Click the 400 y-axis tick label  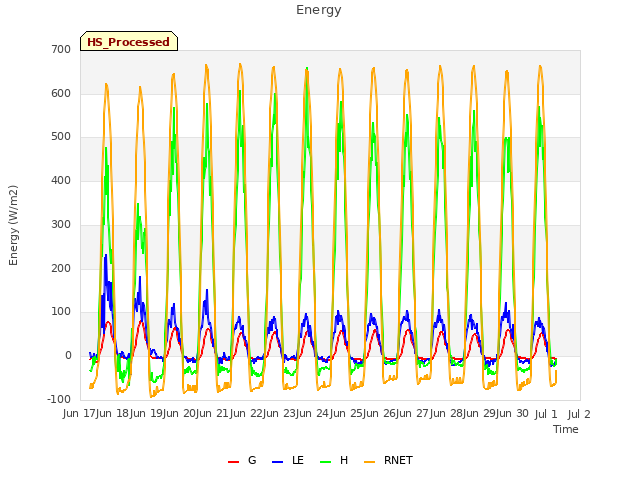(x=61, y=180)
